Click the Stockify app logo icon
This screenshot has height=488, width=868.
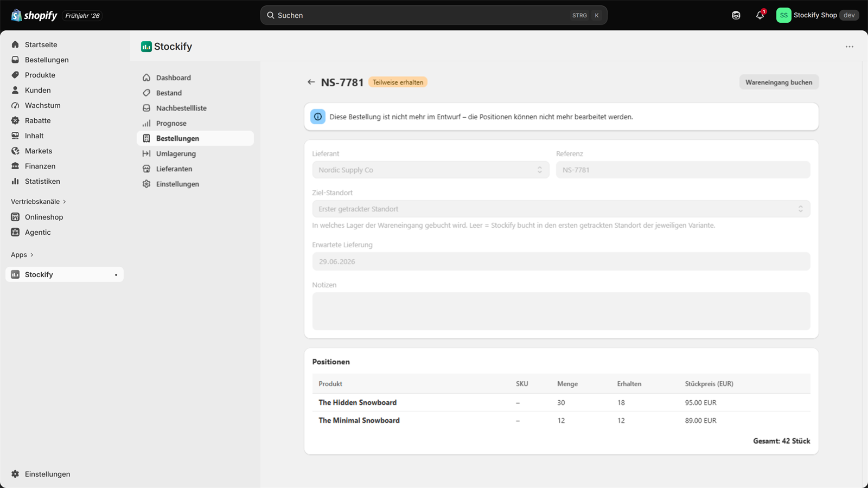[146, 47]
